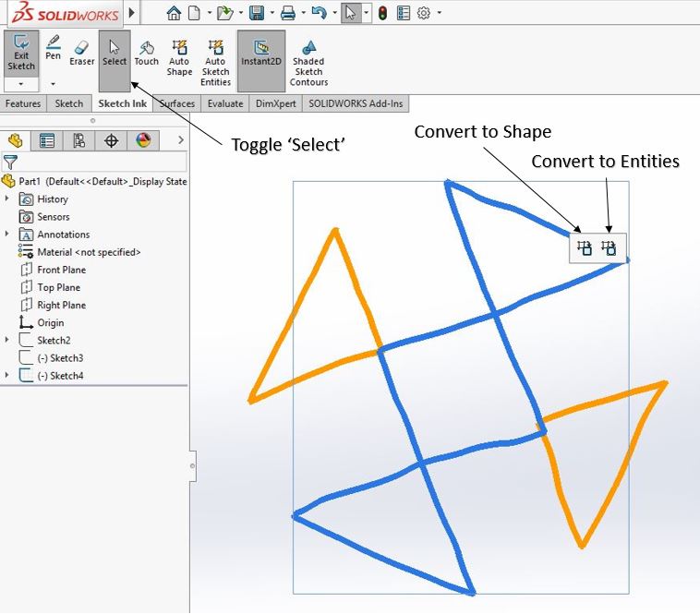
Task: Open the PropertyManager tab
Action: 47,140
